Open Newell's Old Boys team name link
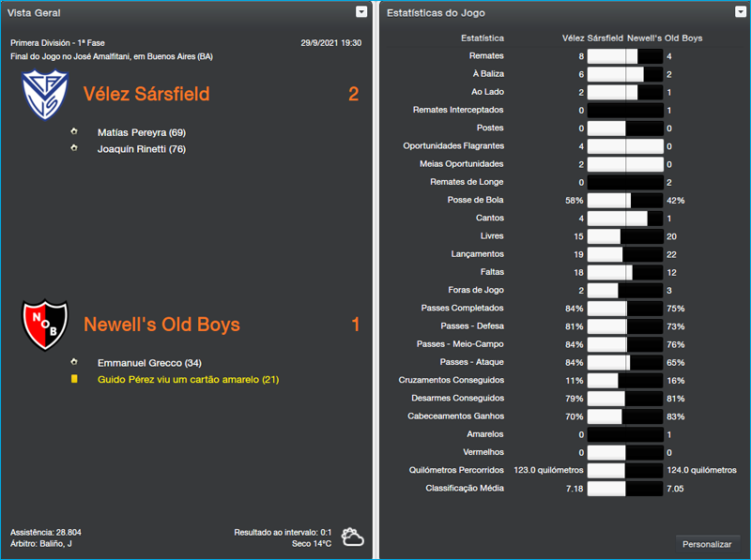The image size is (751, 560). click(x=161, y=325)
